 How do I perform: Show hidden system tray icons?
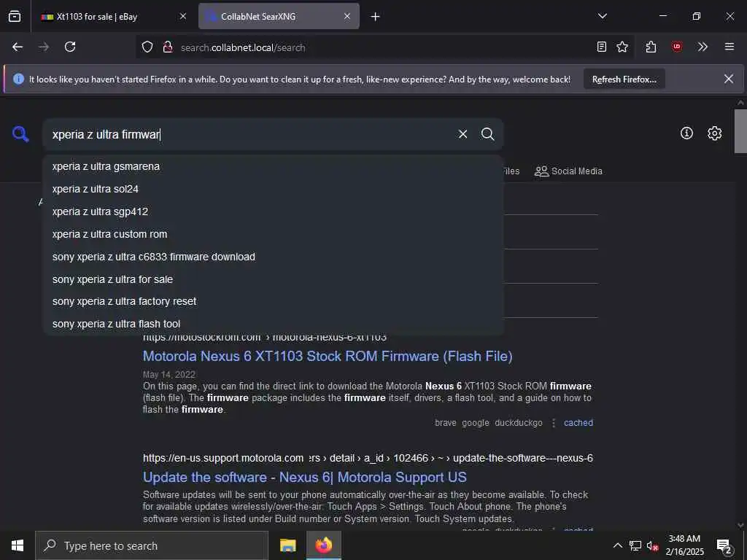[617, 545]
